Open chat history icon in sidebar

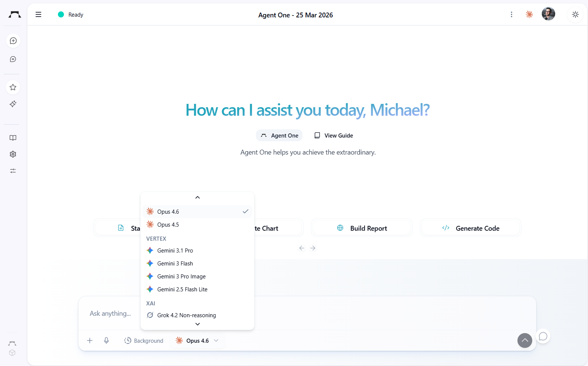[x=13, y=59]
